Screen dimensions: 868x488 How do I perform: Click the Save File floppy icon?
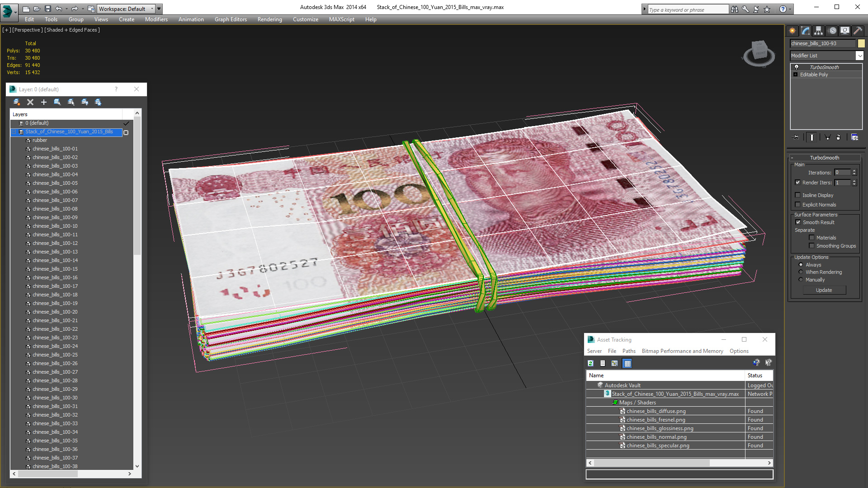[x=48, y=9]
